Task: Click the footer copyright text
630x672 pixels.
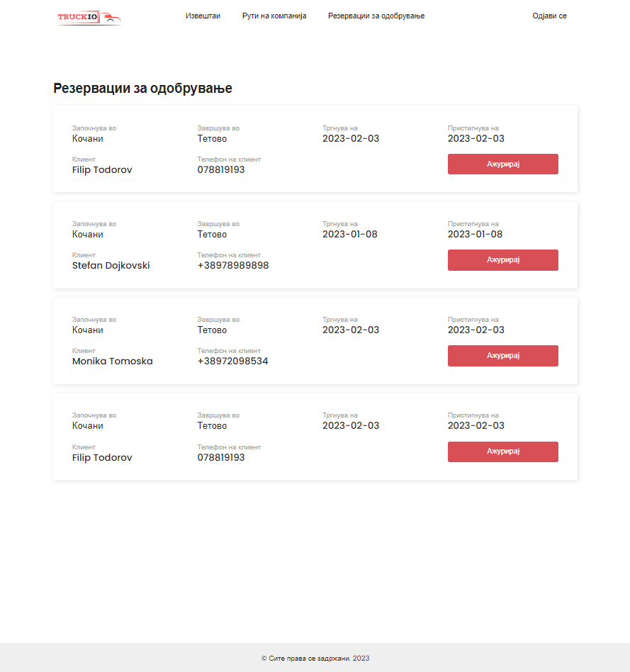Action: point(315,659)
